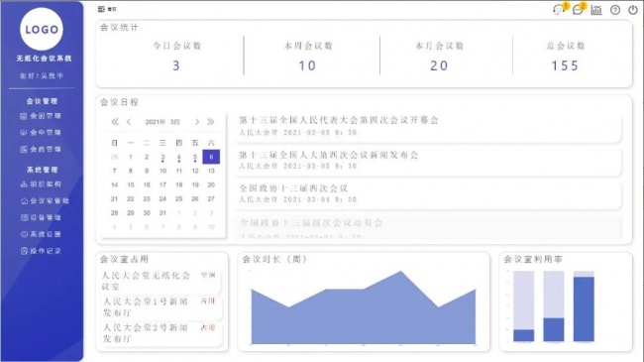The width and height of the screenshot is (644, 362).
Task: Open 会后管理 from the sidebar
Action: click(41, 149)
